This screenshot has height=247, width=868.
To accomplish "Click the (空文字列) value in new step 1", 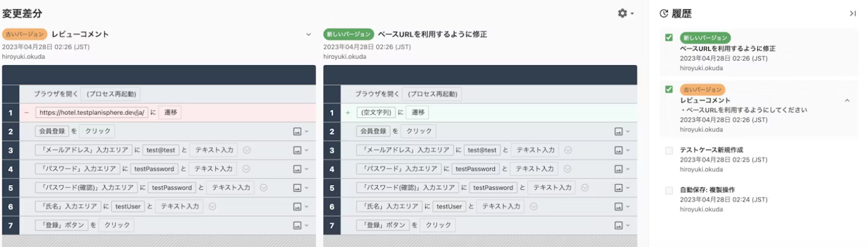I will tap(376, 113).
